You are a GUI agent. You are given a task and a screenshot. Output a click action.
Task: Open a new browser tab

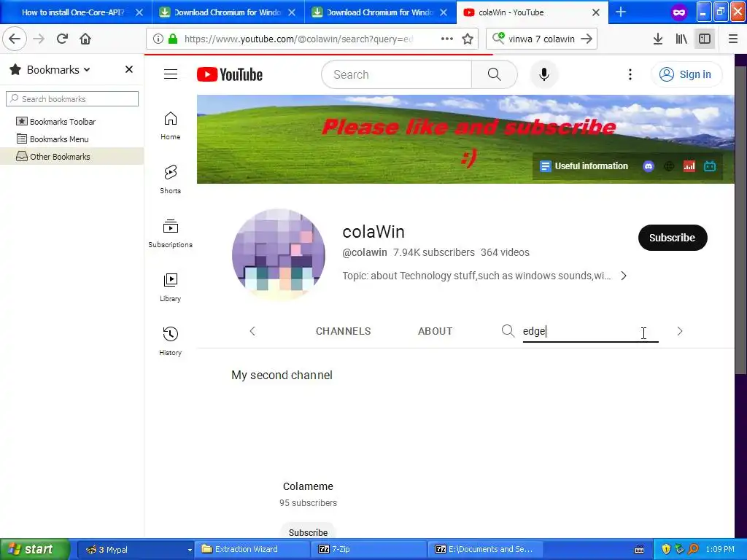tap(621, 12)
